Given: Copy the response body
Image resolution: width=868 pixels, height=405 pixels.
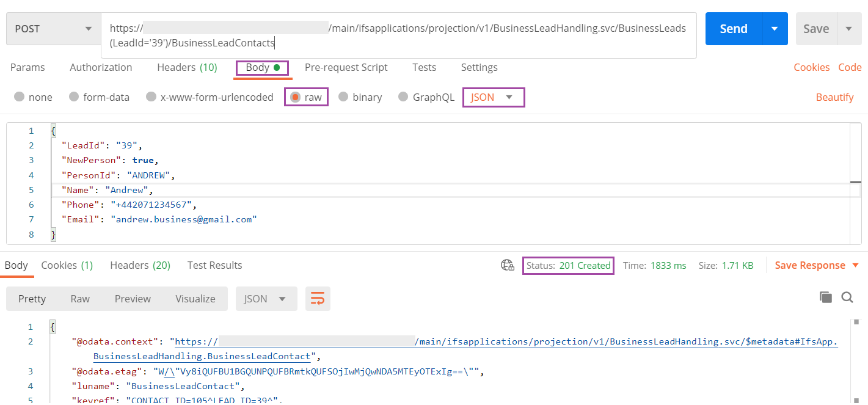Looking at the screenshot, I should pyautogui.click(x=825, y=297).
